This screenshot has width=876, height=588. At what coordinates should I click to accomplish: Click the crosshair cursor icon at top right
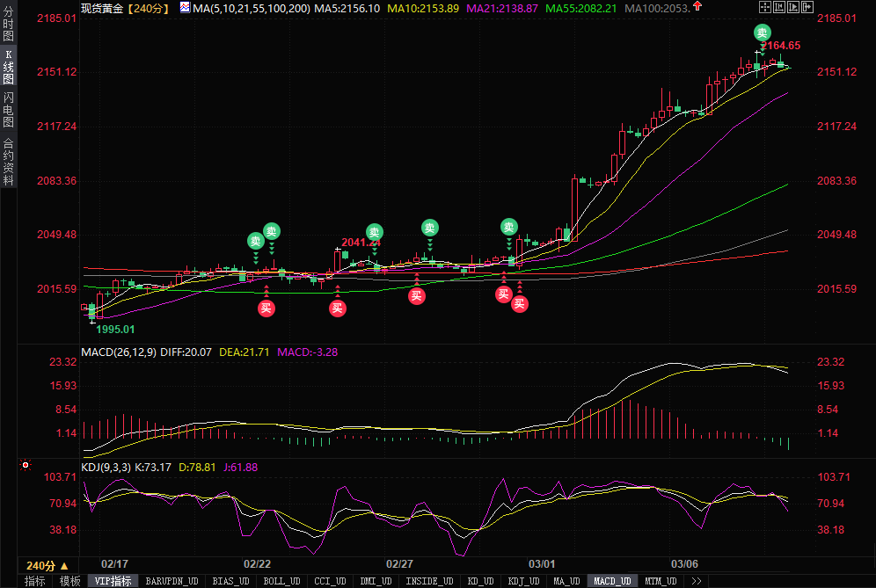(764, 8)
